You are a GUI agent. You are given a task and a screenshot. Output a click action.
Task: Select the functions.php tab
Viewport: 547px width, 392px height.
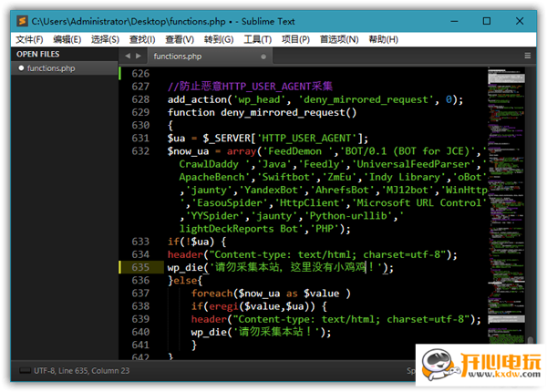[210, 57]
